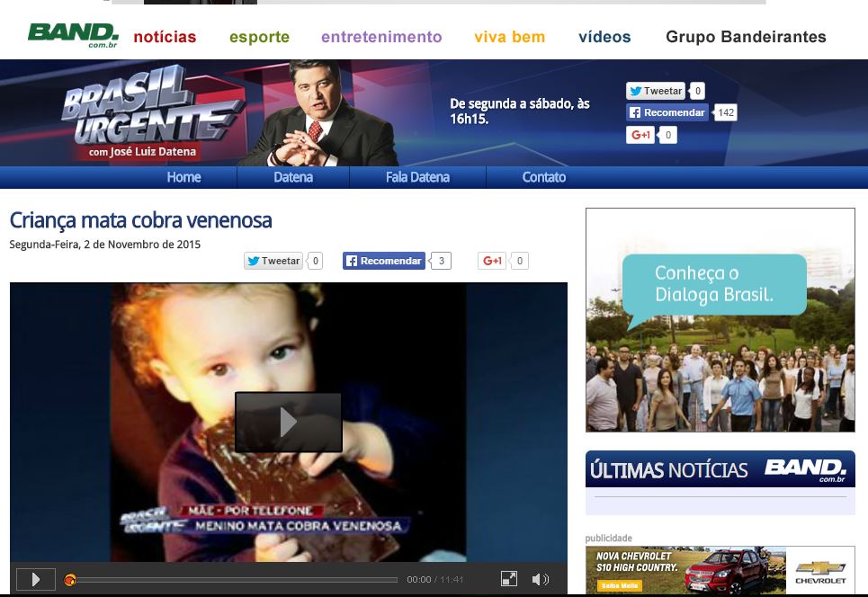Open the Fala Datena tab
Image resolution: width=868 pixels, height=597 pixels.
(417, 177)
